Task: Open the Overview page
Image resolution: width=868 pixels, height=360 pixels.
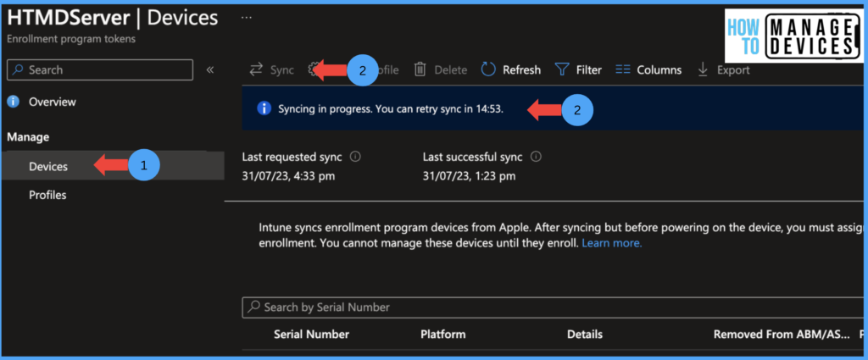Action: pyautogui.click(x=53, y=102)
